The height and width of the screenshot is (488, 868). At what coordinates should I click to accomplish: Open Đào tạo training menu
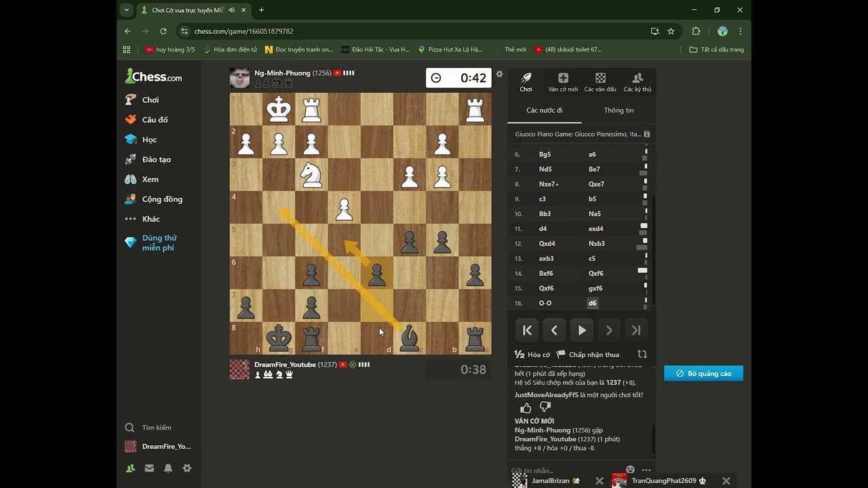[x=148, y=159]
